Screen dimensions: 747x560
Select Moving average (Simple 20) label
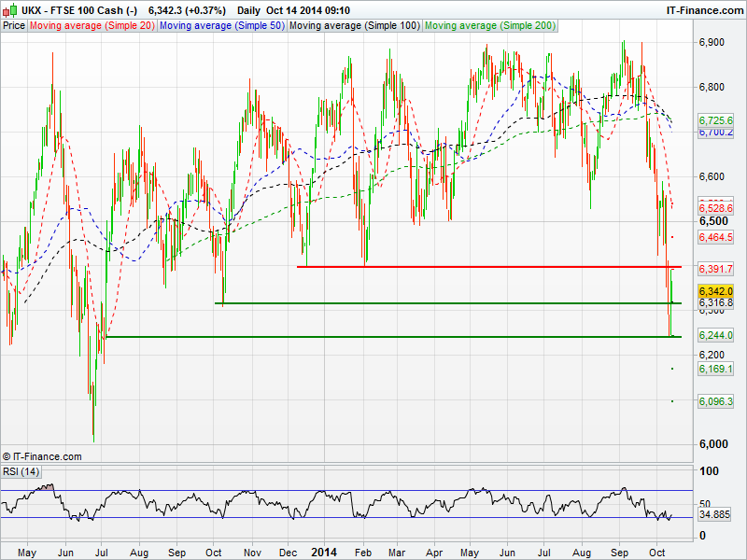point(92,25)
